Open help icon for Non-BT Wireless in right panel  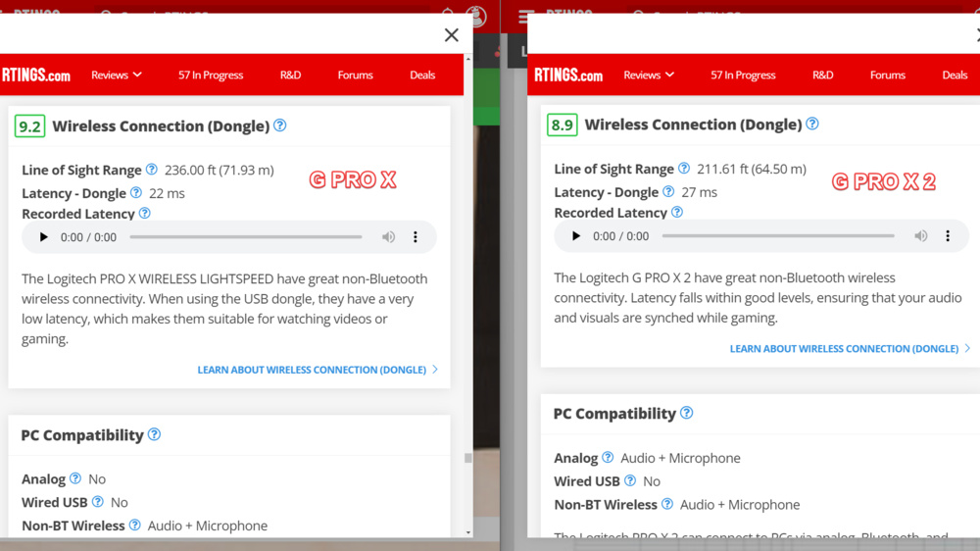click(667, 504)
